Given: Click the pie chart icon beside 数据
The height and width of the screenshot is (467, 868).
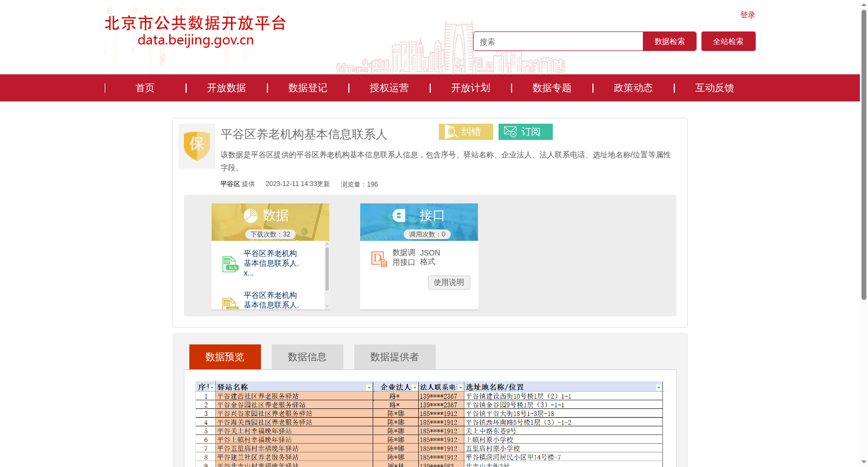Looking at the screenshot, I should point(251,216).
